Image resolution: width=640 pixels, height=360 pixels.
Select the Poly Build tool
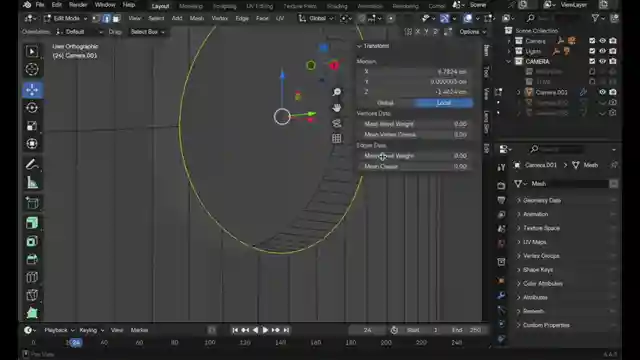coord(32,313)
